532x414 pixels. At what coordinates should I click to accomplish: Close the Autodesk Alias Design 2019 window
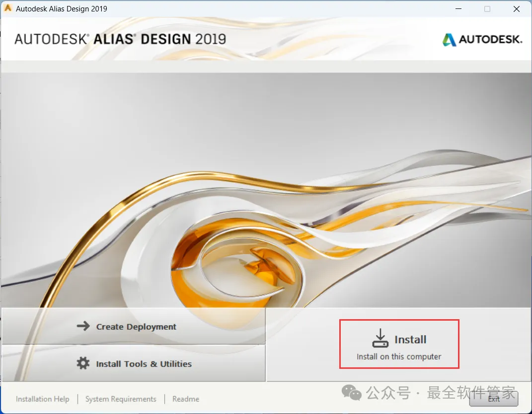(x=517, y=9)
